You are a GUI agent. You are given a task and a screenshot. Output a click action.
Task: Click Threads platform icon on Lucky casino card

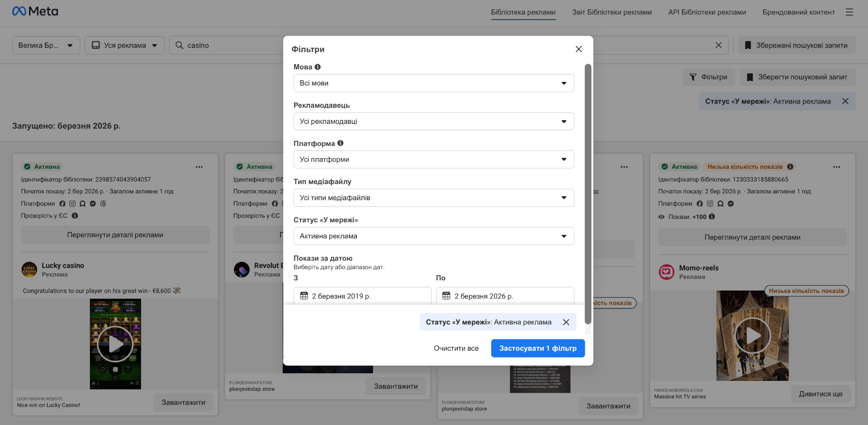coord(103,204)
